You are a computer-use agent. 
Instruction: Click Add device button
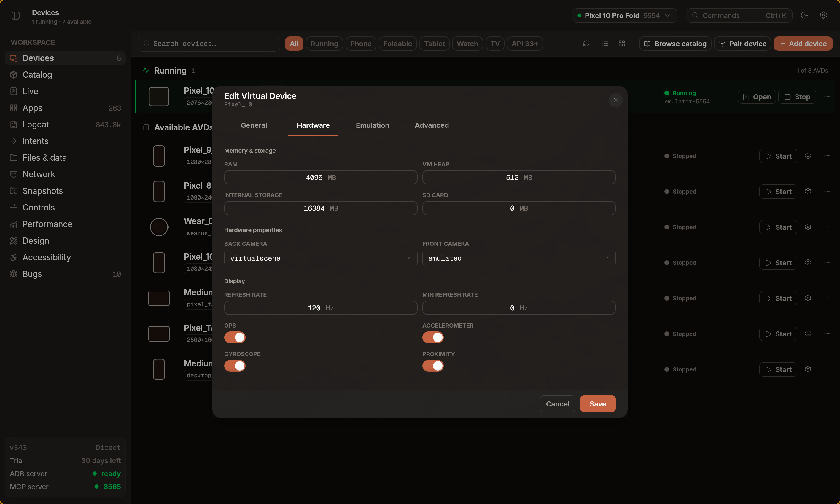(x=803, y=44)
